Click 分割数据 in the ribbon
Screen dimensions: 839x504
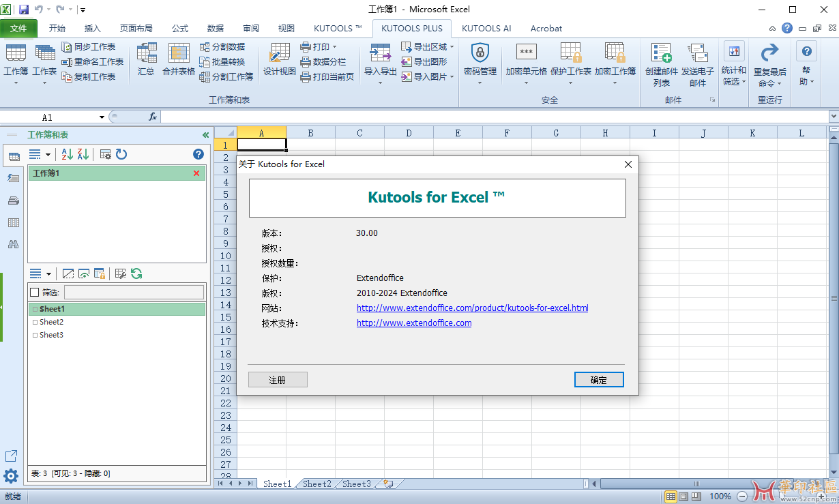pyautogui.click(x=222, y=47)
